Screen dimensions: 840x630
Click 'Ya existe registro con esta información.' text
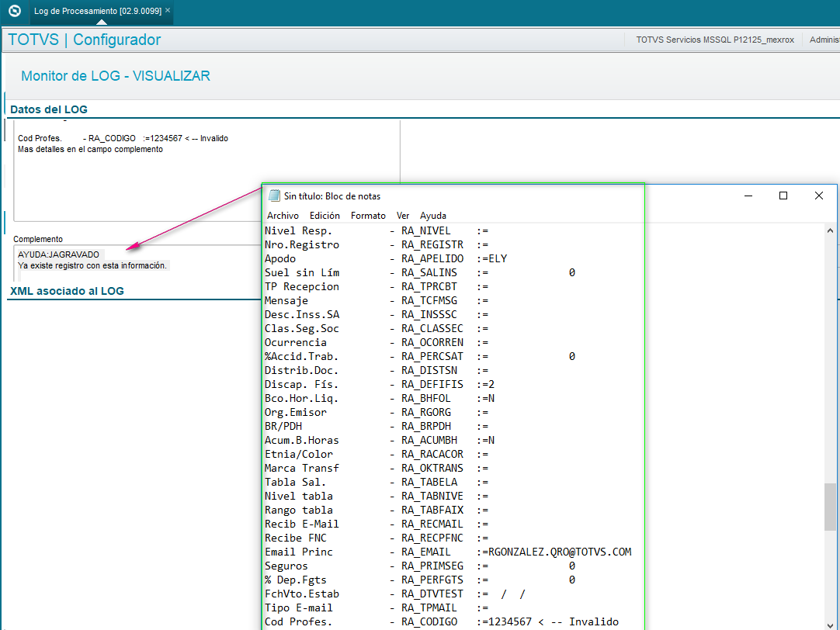92,265
